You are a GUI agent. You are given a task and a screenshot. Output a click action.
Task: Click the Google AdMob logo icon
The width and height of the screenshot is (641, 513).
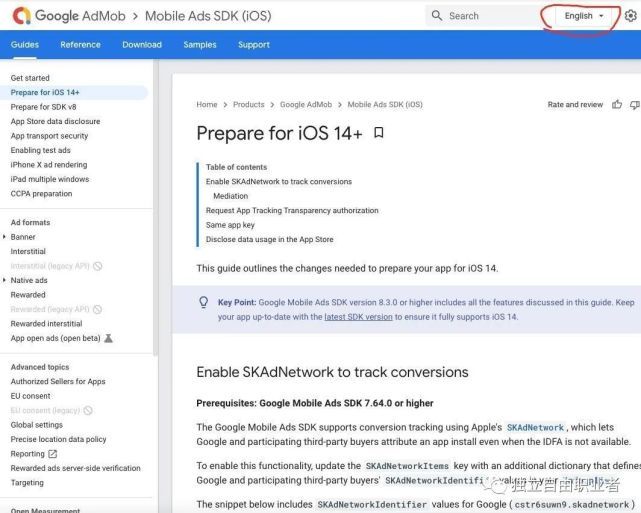[x=22, y=16]
